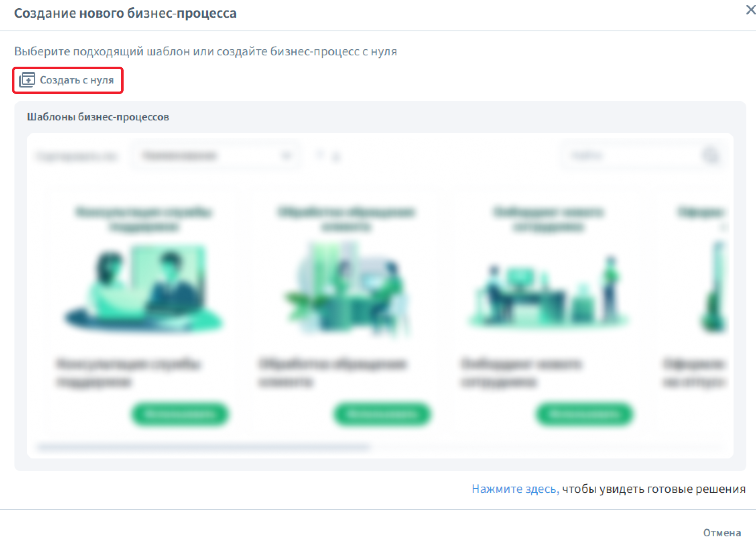Click the heading above the third template illustration
756x550 pixels.
coord(548,219)
